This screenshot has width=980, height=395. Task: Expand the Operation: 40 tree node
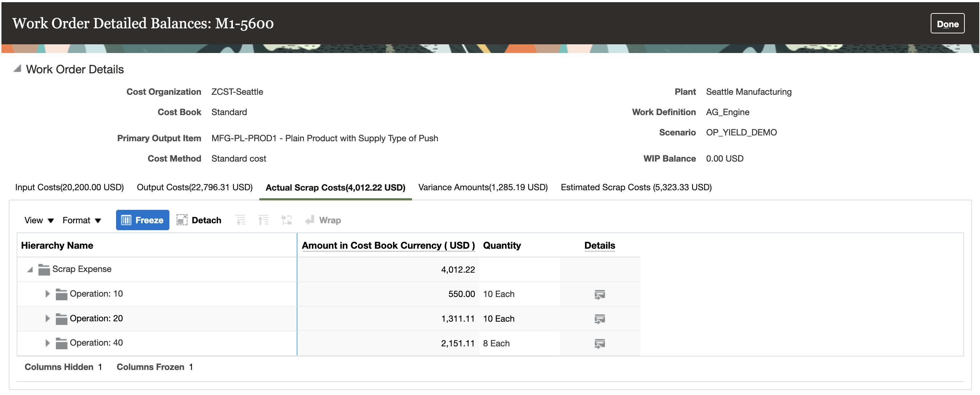point(47,343)
